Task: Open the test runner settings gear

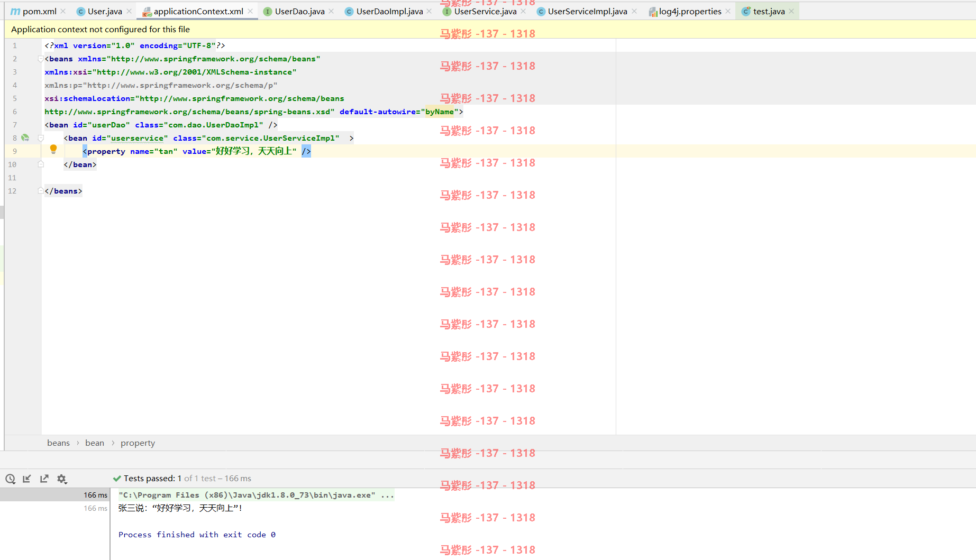Action: coord(62,479)
